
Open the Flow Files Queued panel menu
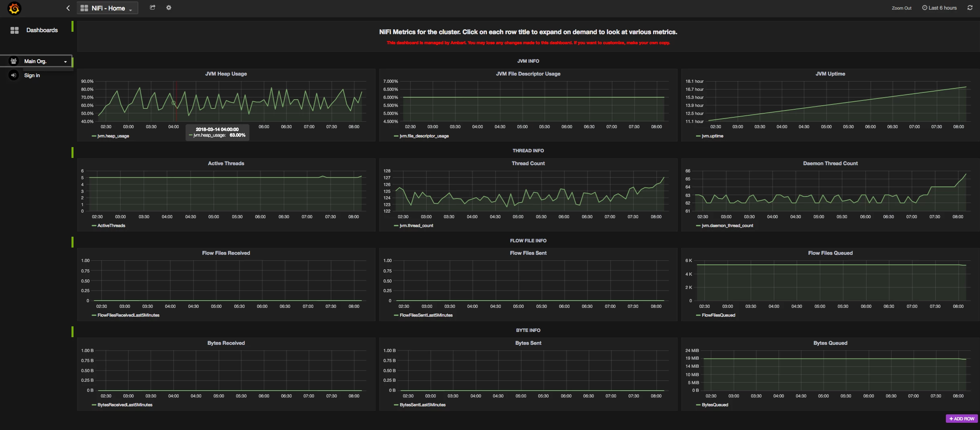click(x=830, y=253)
